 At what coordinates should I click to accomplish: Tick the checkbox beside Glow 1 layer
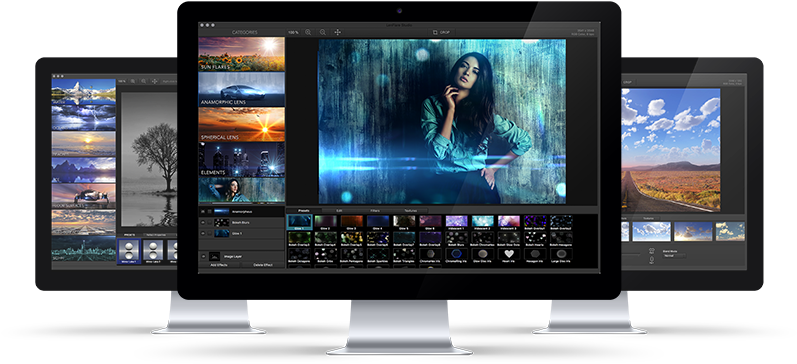click(209, 233)
